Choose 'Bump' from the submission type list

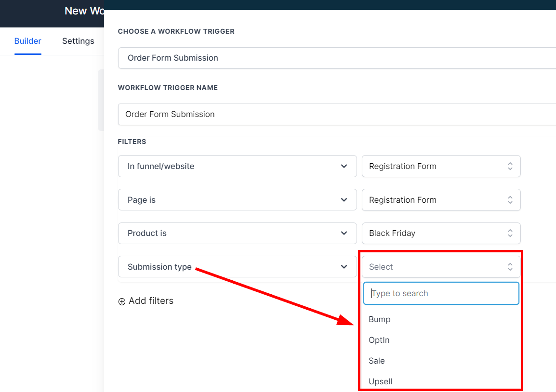click(380, 319)
